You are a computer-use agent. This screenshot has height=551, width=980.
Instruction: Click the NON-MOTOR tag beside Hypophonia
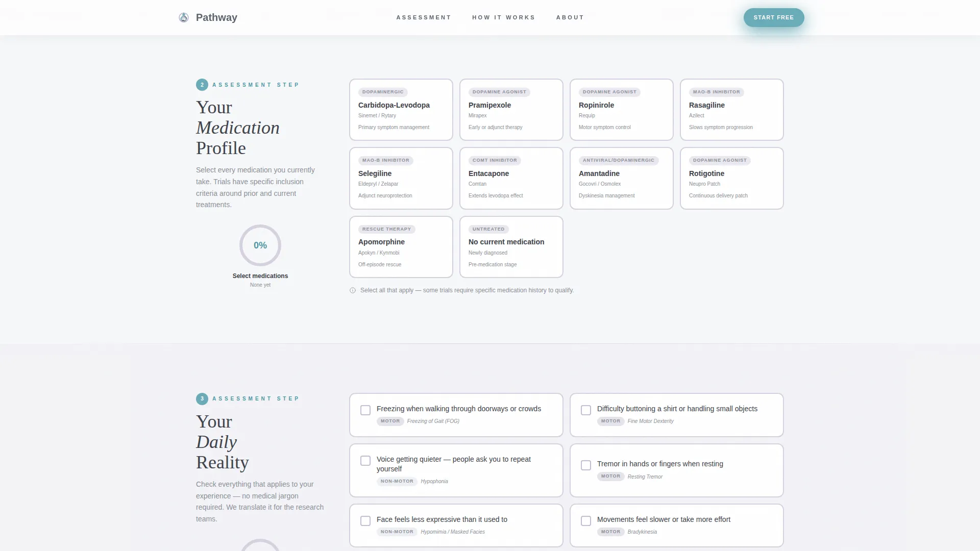click(397, 482)
